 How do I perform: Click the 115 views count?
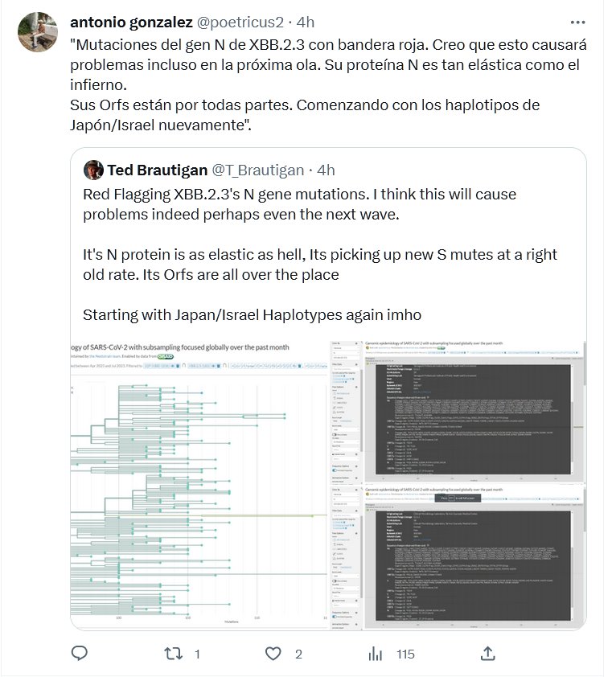pyautogui.click(x=405, y=653)
